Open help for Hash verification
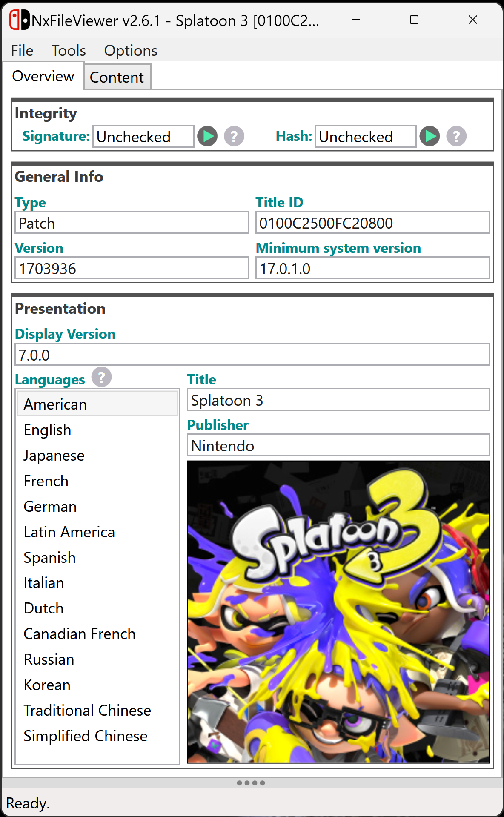The height and width of the screenshot is (817, 504). point(456,136)
